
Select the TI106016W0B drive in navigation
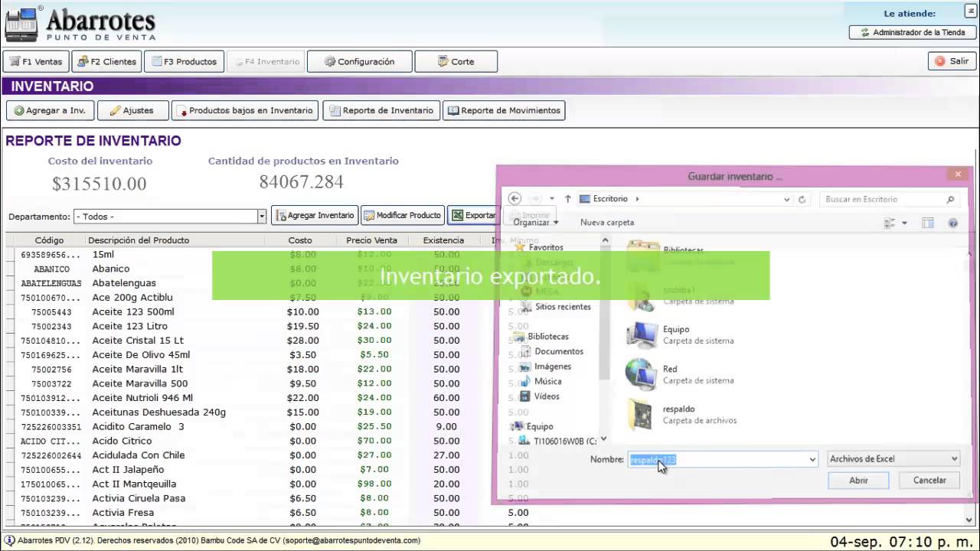click(x=558, y=442)
